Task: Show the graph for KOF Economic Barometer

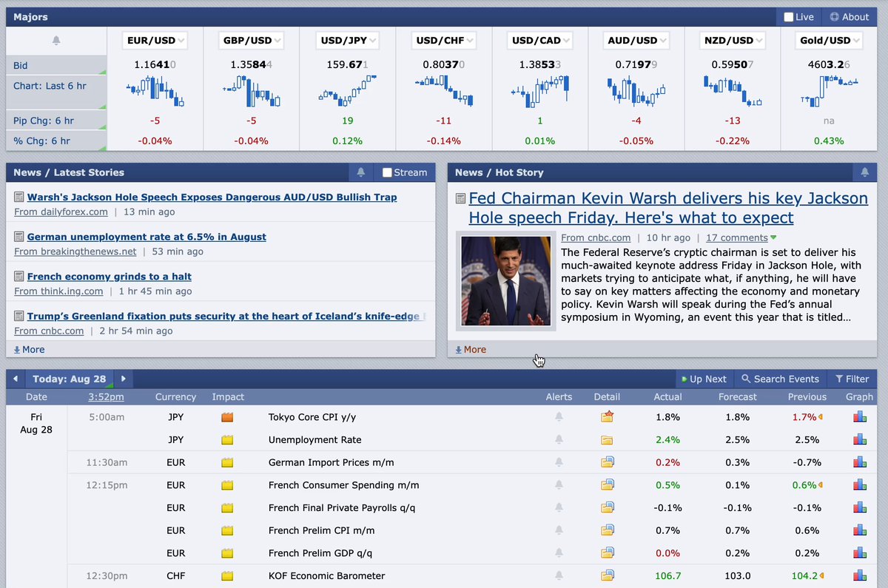Action: (x=859, y=575)
